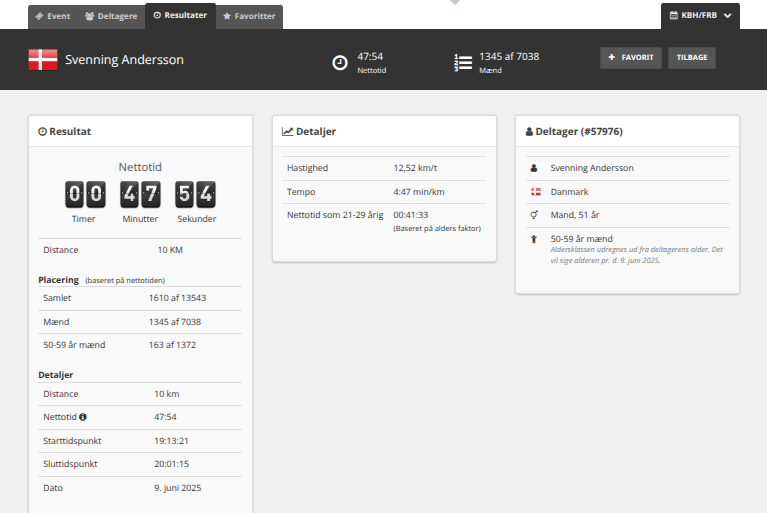Click the ranking list icon beside 1345 af 7038
767x513 pixels.
click(463, 63)
